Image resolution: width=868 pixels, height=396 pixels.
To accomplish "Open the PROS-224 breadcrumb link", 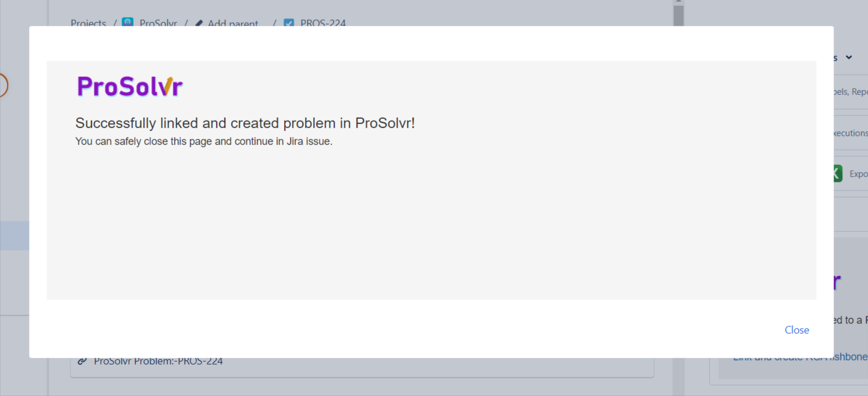I will (323, 23).
